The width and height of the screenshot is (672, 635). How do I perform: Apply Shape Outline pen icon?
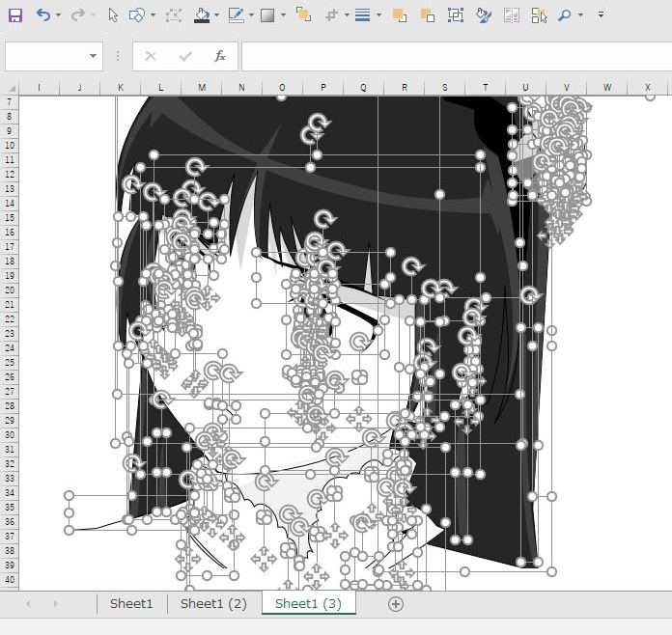(x=236, y=15)
